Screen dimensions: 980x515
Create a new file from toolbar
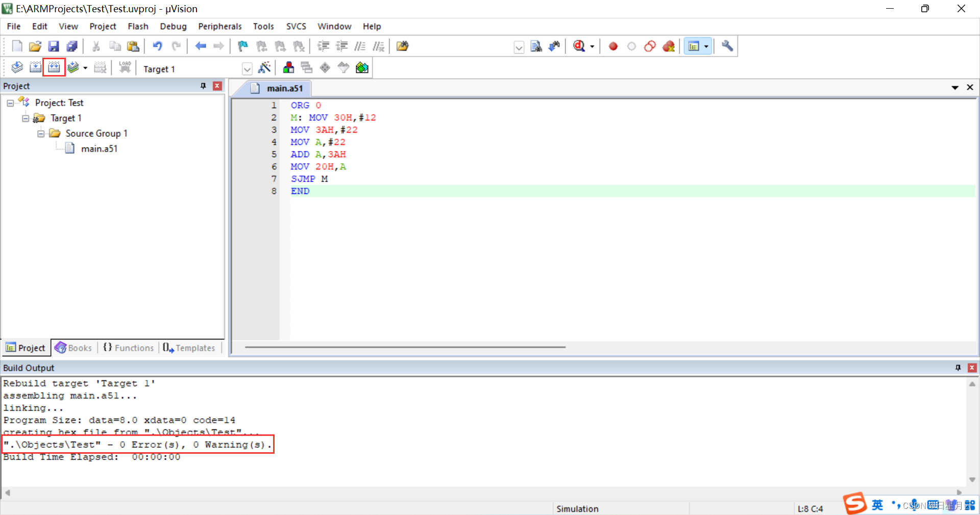pyautogui.click(x=17, y=46)
